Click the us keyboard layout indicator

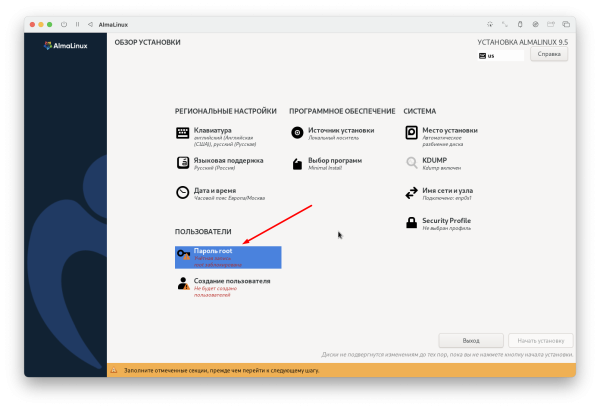(501, 56)
